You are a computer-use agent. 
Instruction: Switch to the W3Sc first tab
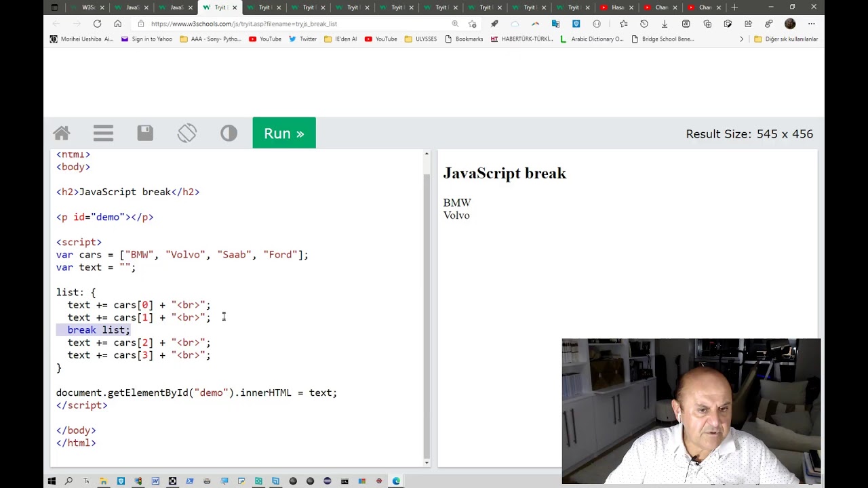click(87, 7)
